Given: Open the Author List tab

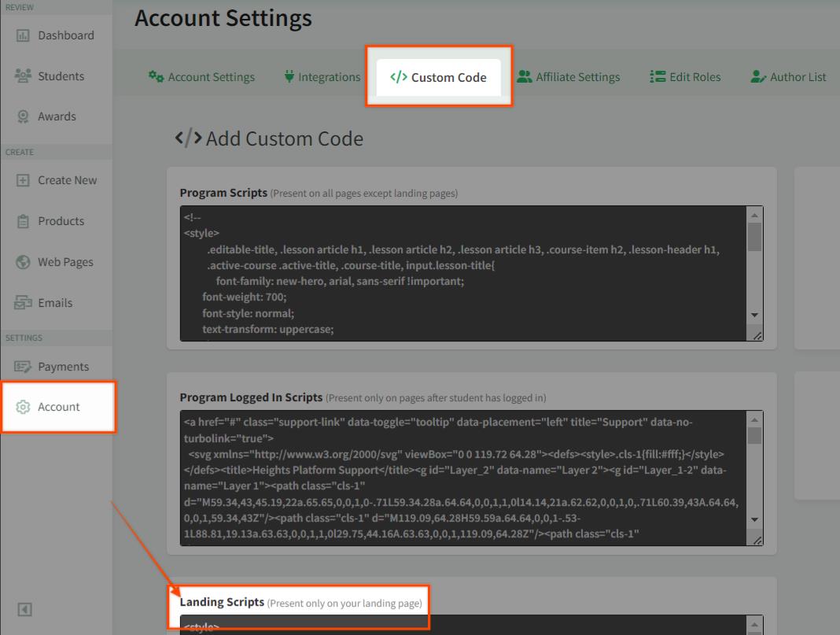Looking at the screenshot, I should pyautogui.click(x=788, y=77).
